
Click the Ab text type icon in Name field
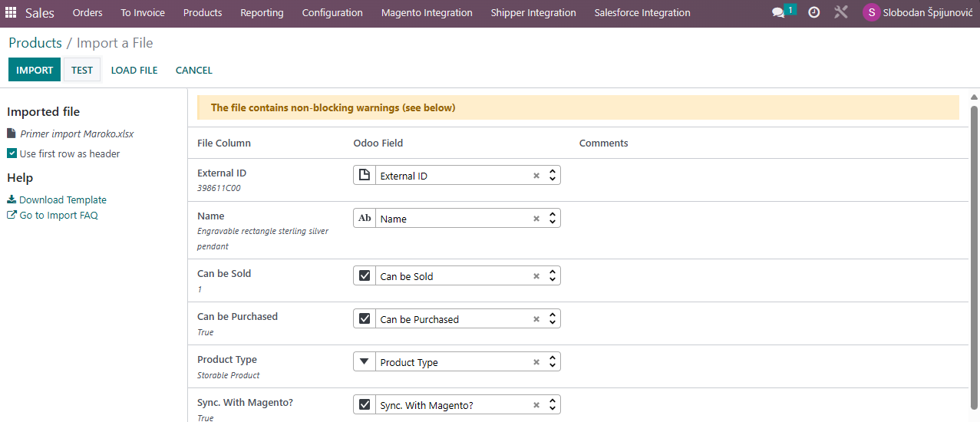click(365, 218)
